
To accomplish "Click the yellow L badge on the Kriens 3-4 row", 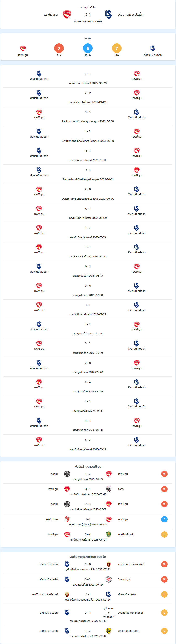I will [x=164, y=534].
